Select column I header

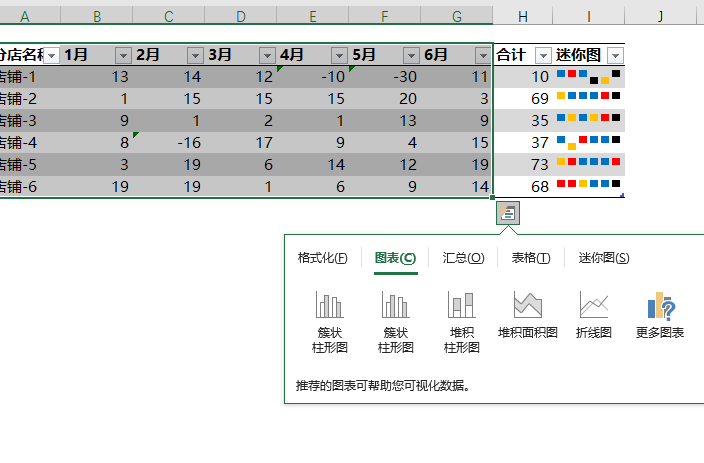click(589, 16)
